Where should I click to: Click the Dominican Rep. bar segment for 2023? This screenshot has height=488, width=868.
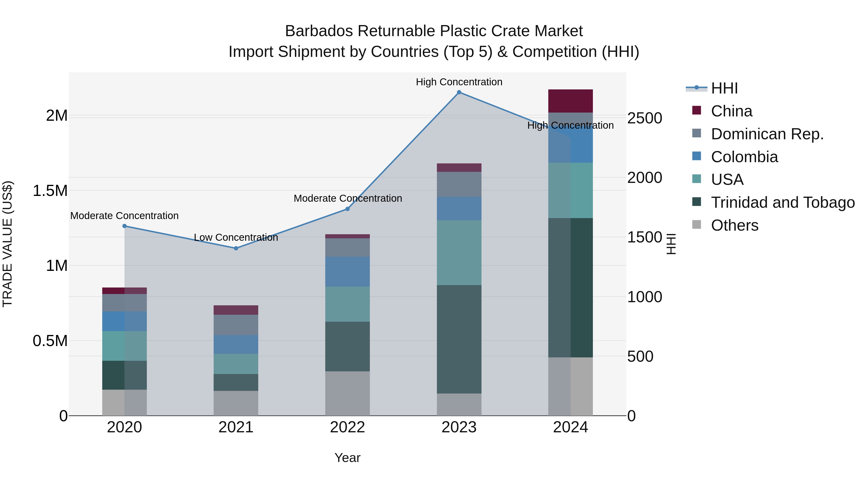459,184
